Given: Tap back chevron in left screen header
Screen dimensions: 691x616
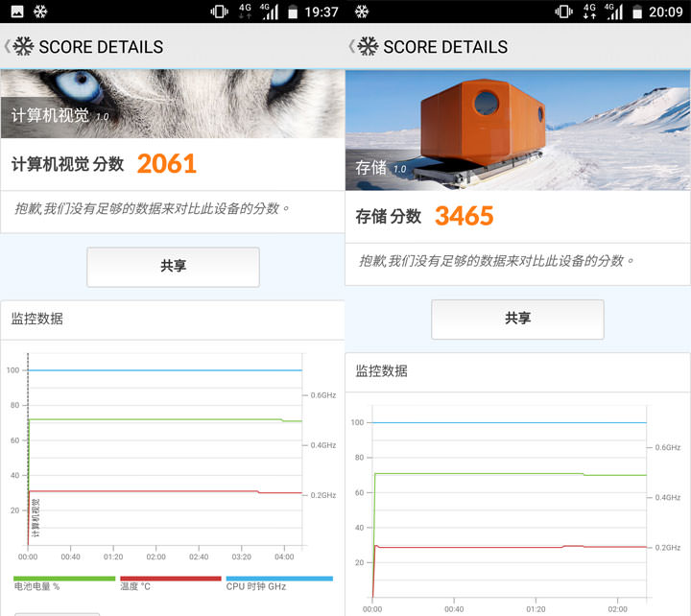Looking at the screenshot, I should (x=7, y=46).
